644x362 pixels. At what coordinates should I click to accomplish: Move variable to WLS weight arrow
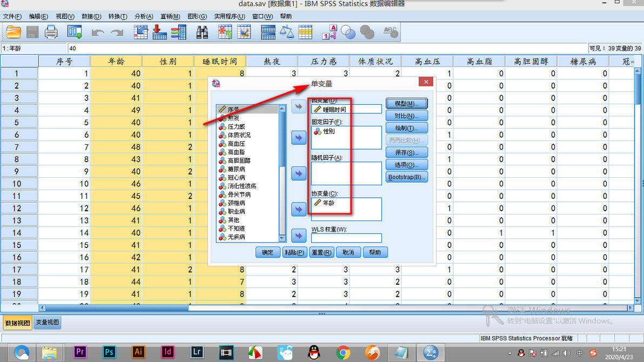coord(299,236)
